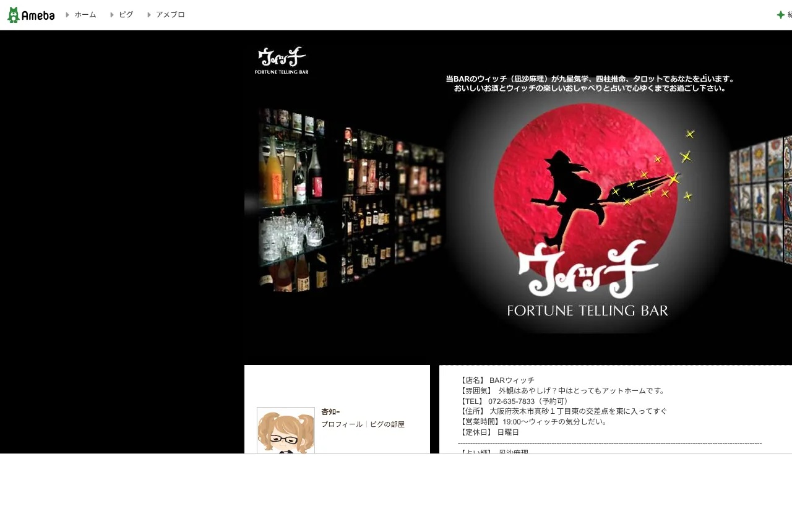Open the ピグの部屋 link
The width and height of the screenshot is (792, 532).
coord(387,424)
